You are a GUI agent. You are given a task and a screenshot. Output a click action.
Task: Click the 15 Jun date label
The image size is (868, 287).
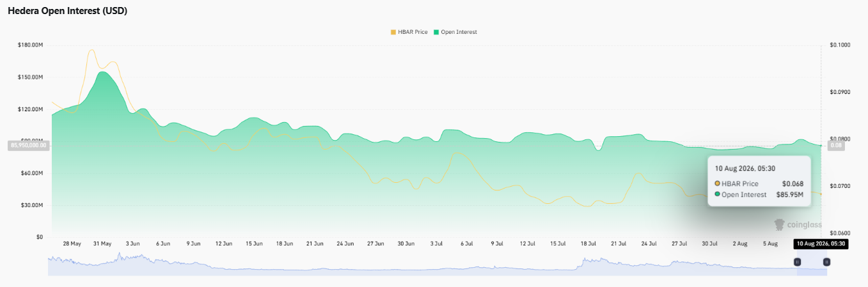pos(255,244)
